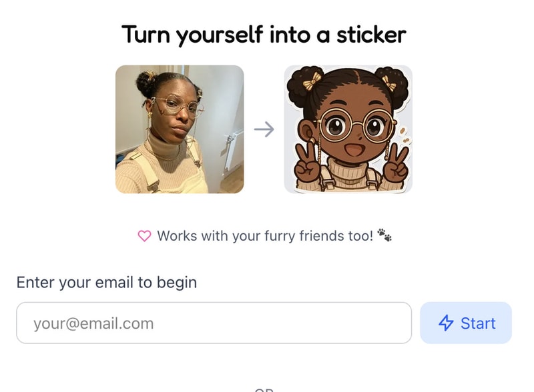Click the partially visible "OR" divider text
This screenshot has height=392, width=534.
coord(264,389)
